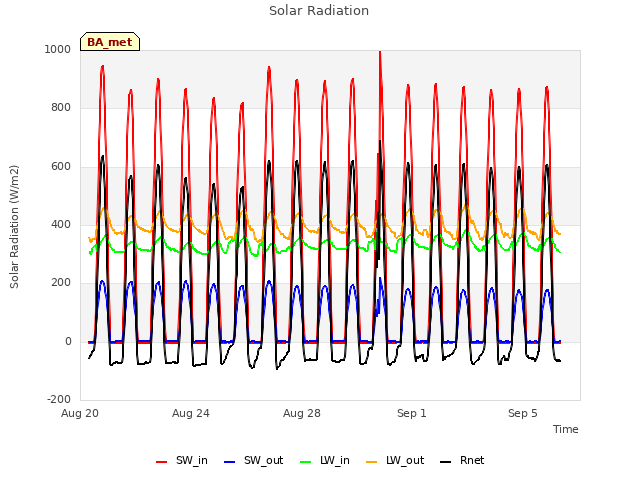640x480 pixels.
Task: Click the 800 y-axis tick label
Action: click(x=61, y=108)
